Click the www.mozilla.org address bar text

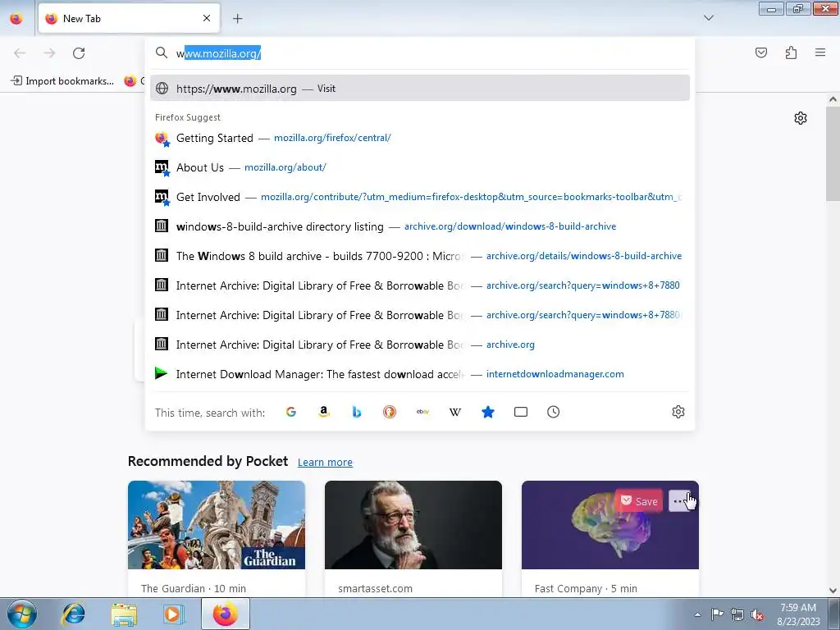click(218, 53)
